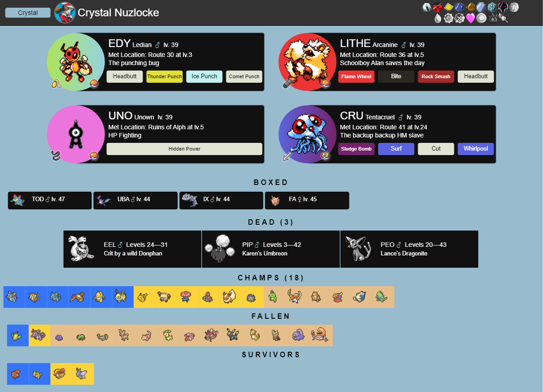Click the Poké Ball icon on Ledian's portrait
Viewport: 543px width, 392px height.
[x=94, y=84]
